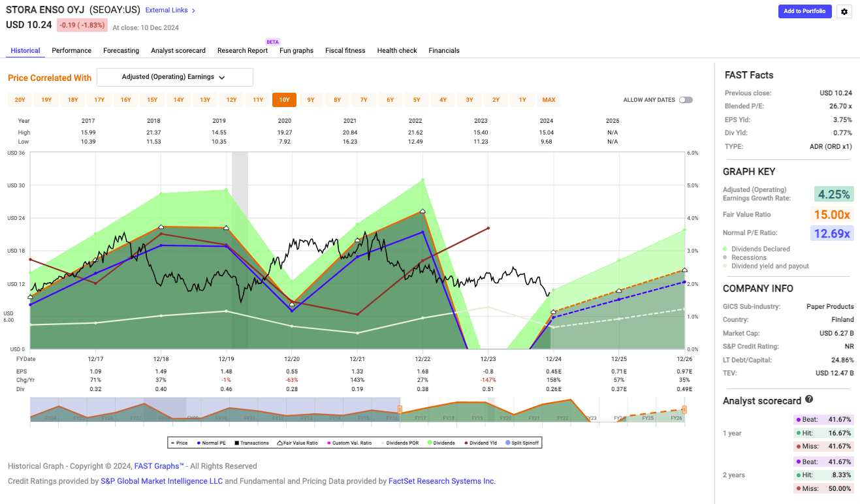
Task: Open the settings gear icon
Action: 844,11
